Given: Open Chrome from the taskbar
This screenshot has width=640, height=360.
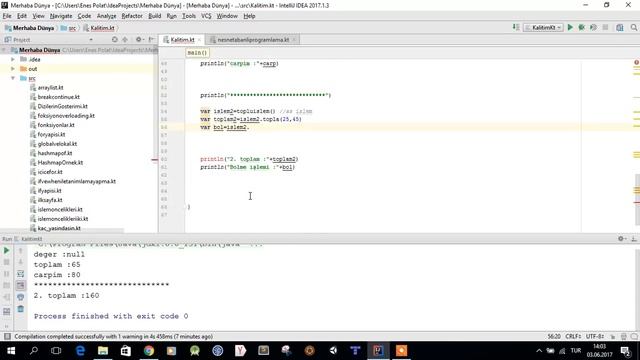Looking at the screenshot, I should (x=149, y=351).
